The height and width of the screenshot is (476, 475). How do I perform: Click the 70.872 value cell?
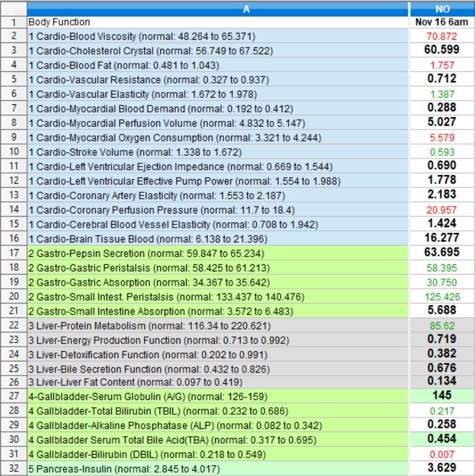[441, 37]
